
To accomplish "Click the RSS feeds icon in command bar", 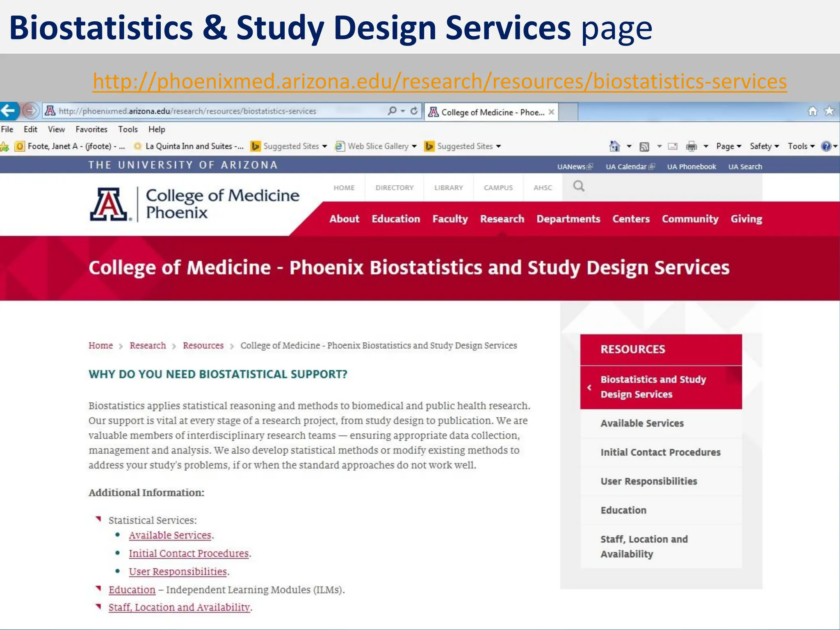I will click(644, 146).
